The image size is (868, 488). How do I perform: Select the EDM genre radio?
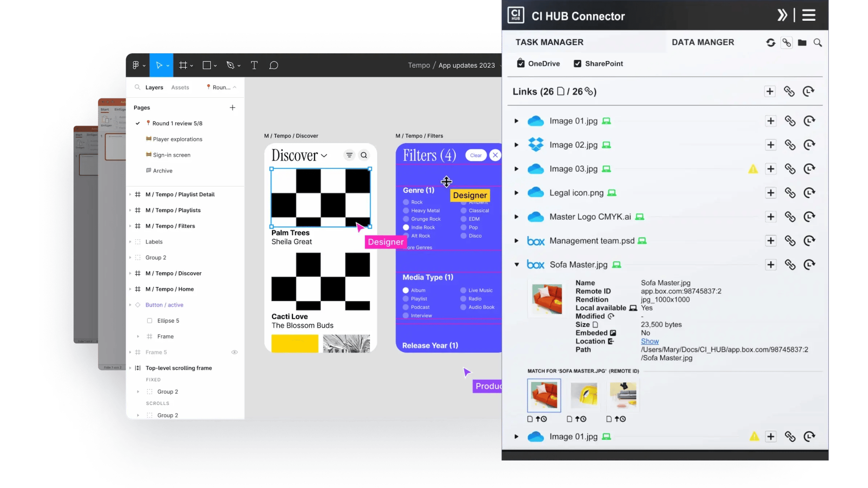(x=464, y=219)
